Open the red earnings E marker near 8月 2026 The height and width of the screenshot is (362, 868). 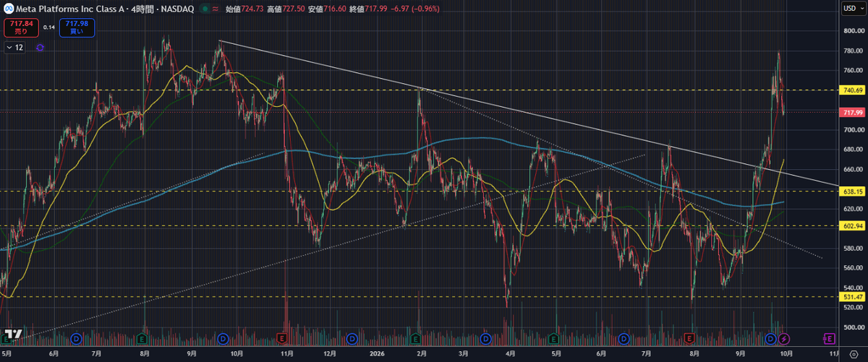point(689,337)
